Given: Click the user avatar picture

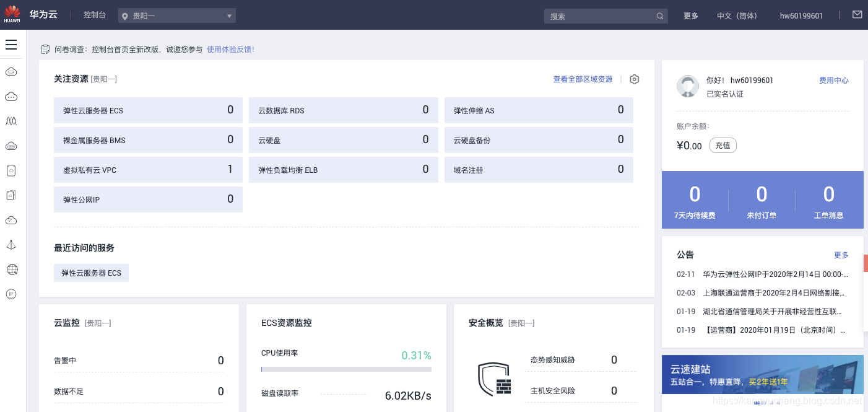Looking at the screenshot, I should click(x=688, y=86).
